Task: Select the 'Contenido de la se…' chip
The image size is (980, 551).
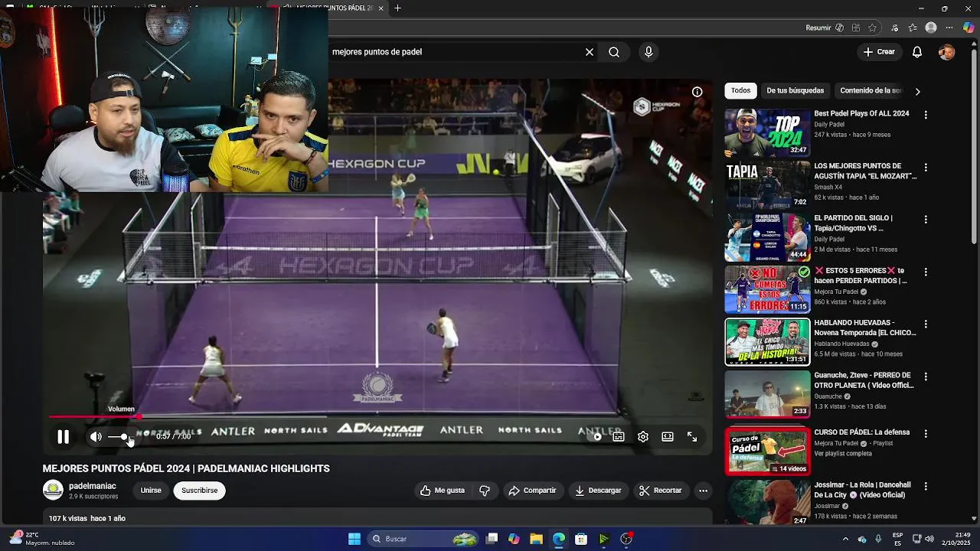Action: (871, 90)
